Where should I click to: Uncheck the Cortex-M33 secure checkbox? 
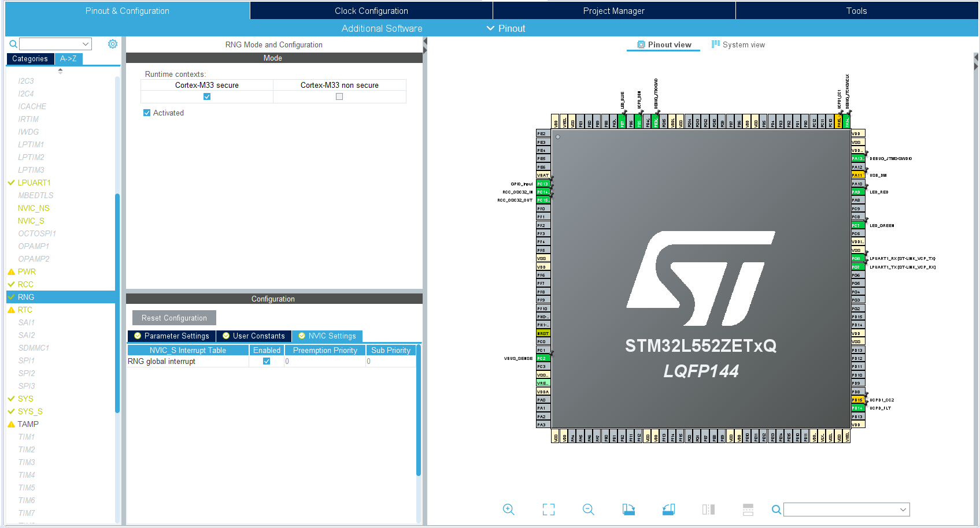point(207,97)
